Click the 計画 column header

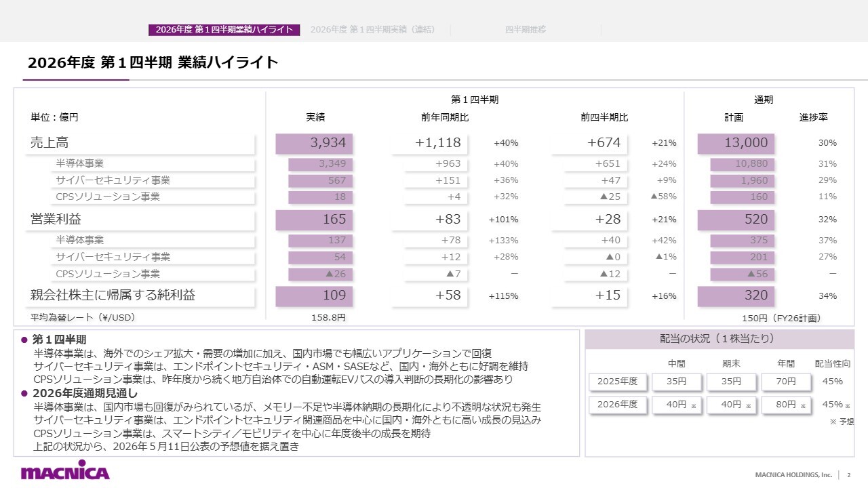click(734, 117)
